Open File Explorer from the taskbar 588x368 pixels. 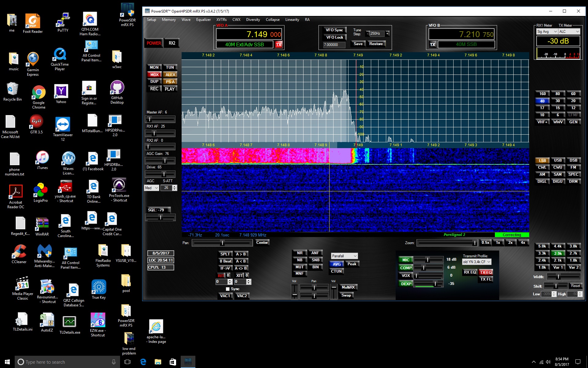click(x=158, y=362)
